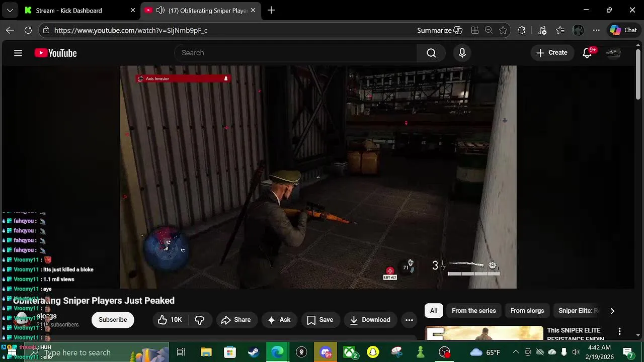Start voice search with the microphone
Screen dimensions: 644x362
(462, 53)
